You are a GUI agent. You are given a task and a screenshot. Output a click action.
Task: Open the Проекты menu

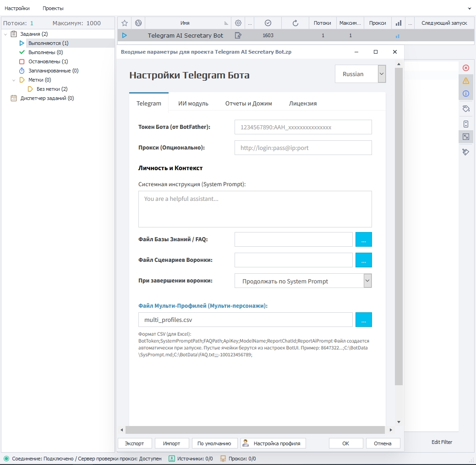53,8
